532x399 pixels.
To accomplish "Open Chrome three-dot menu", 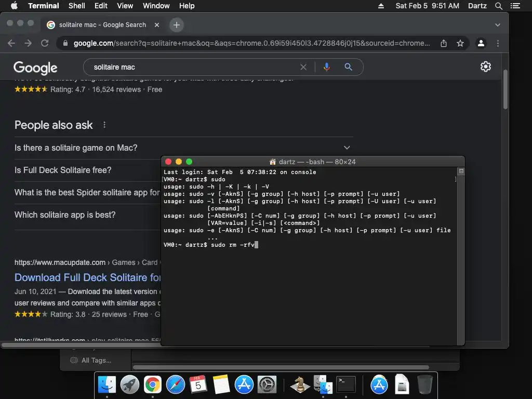I will (x=498, y=43).
